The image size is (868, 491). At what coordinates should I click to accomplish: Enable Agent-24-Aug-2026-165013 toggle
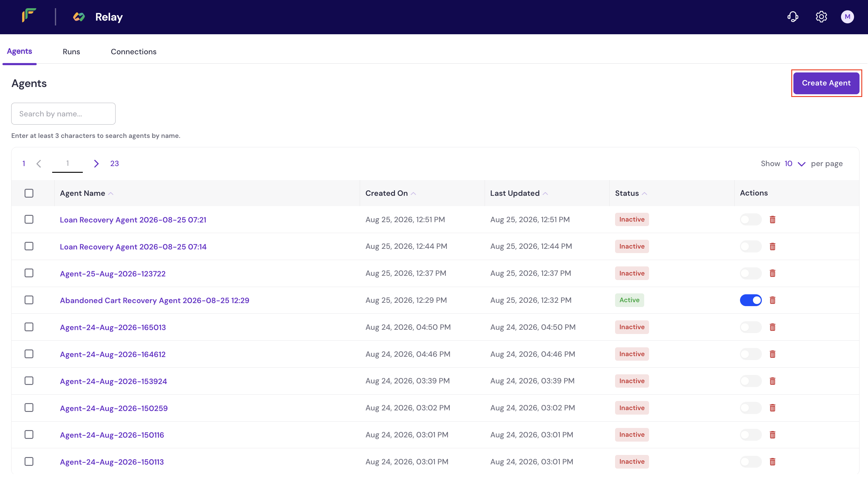tap(751, 327)
